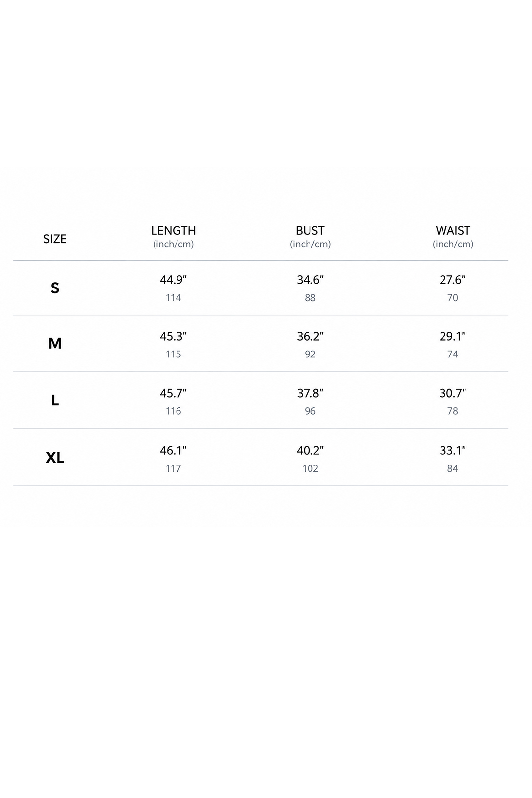Screen dimensions: 532x798
Task: Select the 27.6" waist for size S
Action: point(453,280)
